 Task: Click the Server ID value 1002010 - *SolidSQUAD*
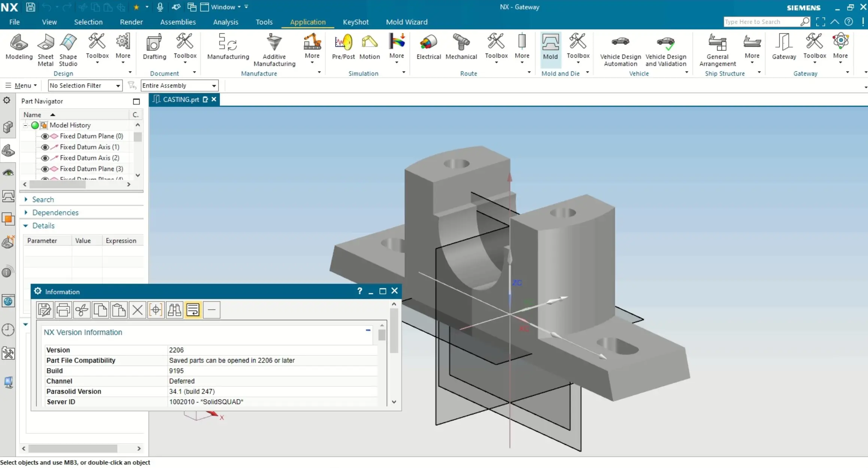click(x=206, y=402)
